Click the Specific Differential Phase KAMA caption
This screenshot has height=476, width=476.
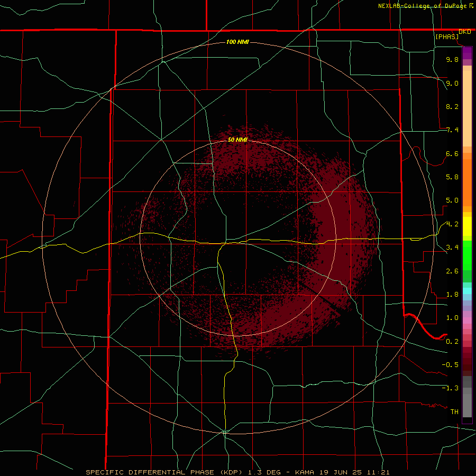pyautogui.click(x=237, y=472)
